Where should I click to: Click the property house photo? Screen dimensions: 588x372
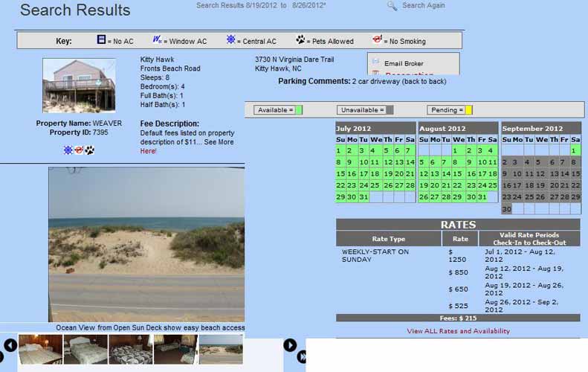(79, 85)
